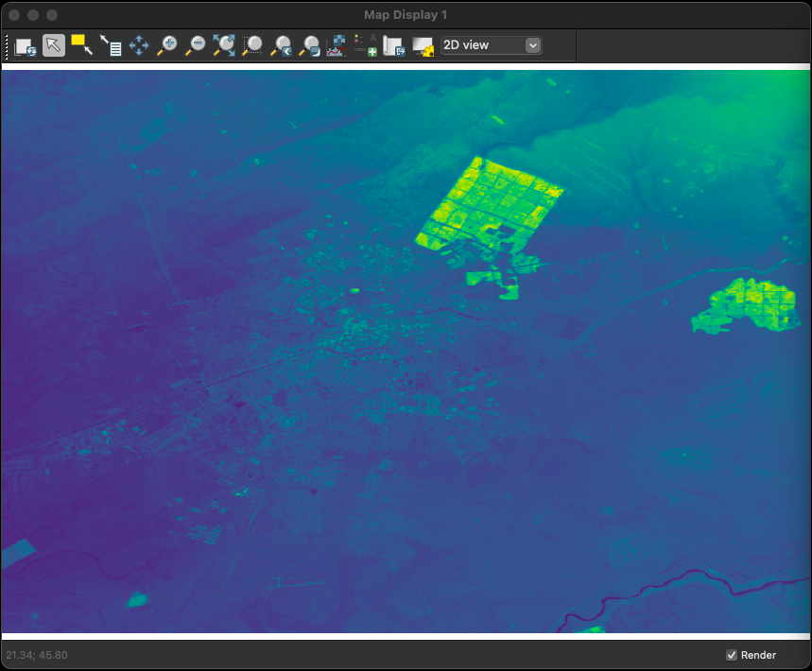812x671 pixels.
Task: Open the map display settings
Action: coord(422,44)
